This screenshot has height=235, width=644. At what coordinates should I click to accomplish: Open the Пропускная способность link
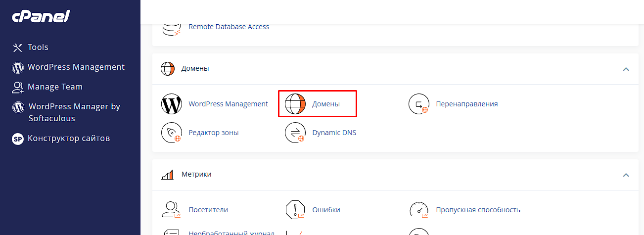[478, 210]
